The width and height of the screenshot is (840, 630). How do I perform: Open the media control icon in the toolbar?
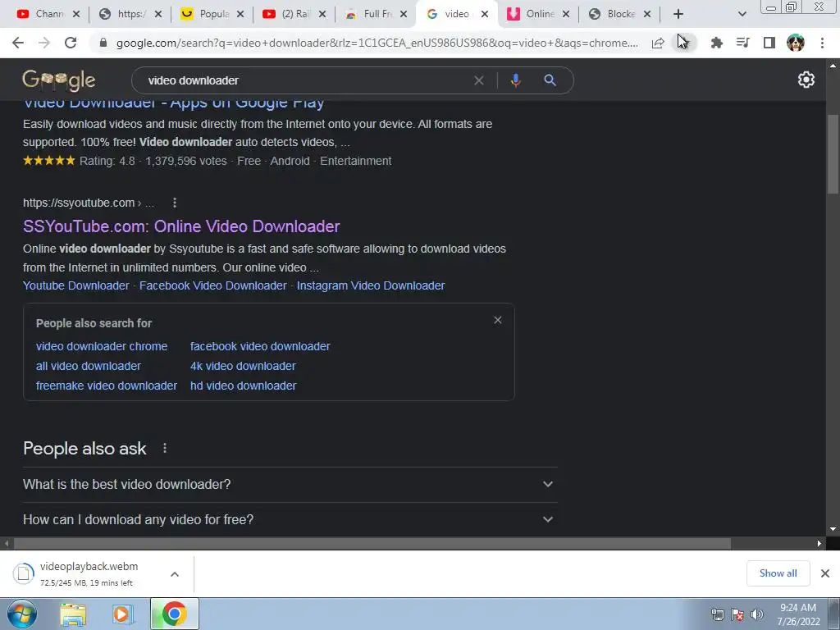point(743,43)
